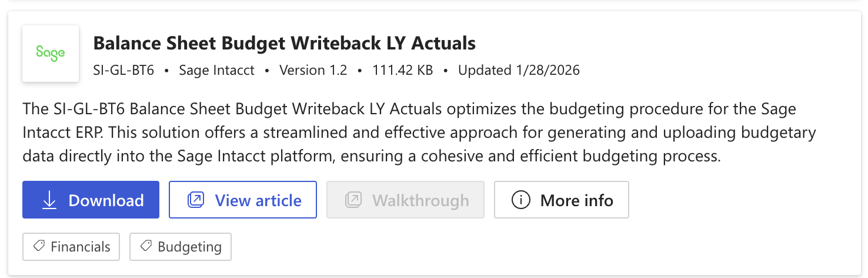
Task: Select the Budgeting tag
Action: click(x=180, y=247)
